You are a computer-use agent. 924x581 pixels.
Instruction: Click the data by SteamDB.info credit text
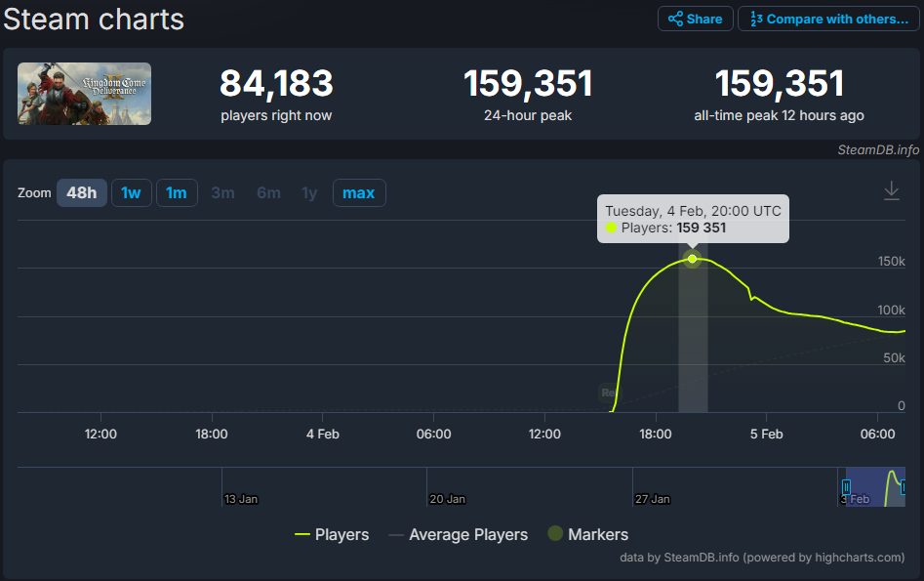(x=762, y=558)
